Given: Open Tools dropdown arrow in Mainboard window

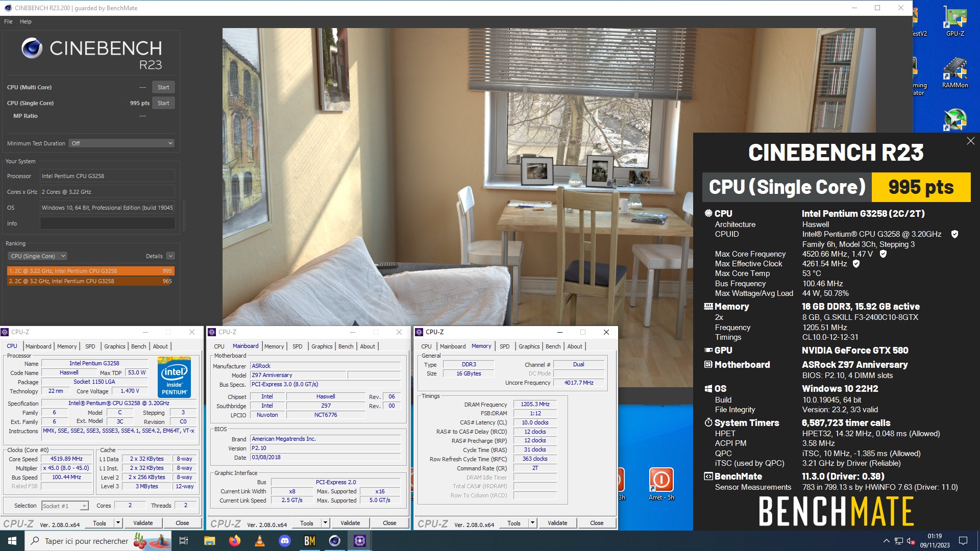Looking at the screenshot, I should tap(325, 523).
